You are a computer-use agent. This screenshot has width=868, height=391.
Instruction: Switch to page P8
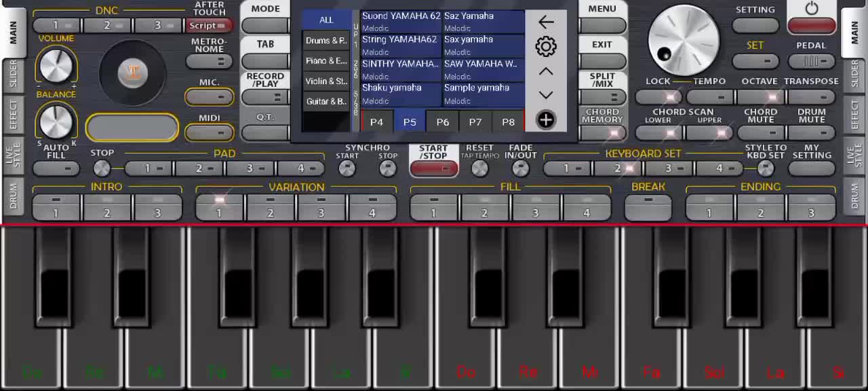click(509, 122)
